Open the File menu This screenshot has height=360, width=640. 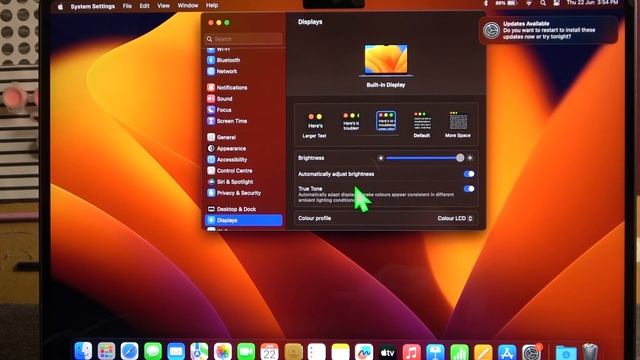click(127, 6)
